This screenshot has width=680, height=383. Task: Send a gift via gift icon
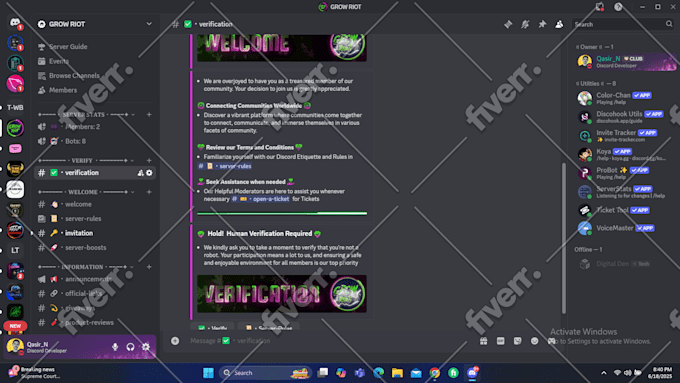(484, 341)
